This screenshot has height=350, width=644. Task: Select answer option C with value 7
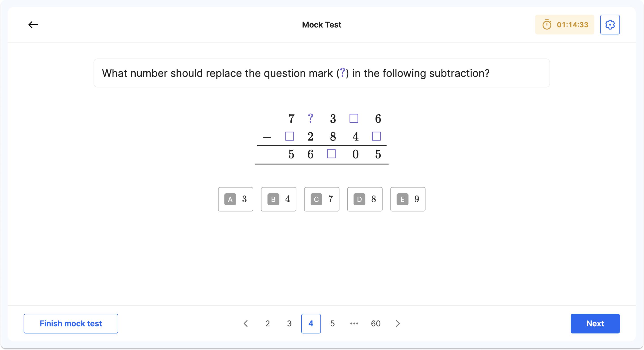click(322, 199)
